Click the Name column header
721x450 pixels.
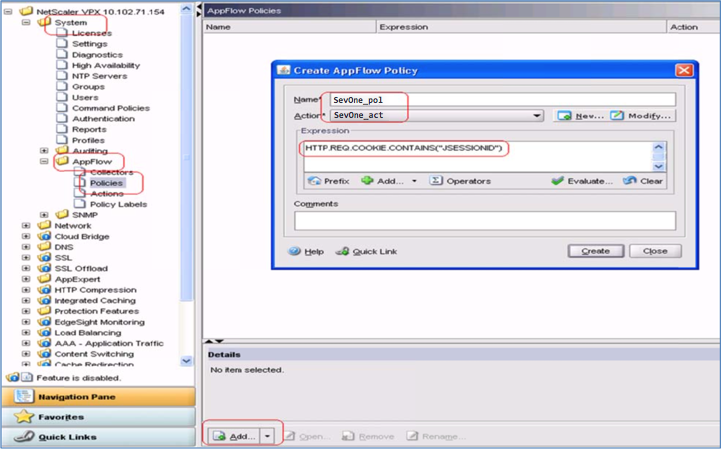pos(290,27)
